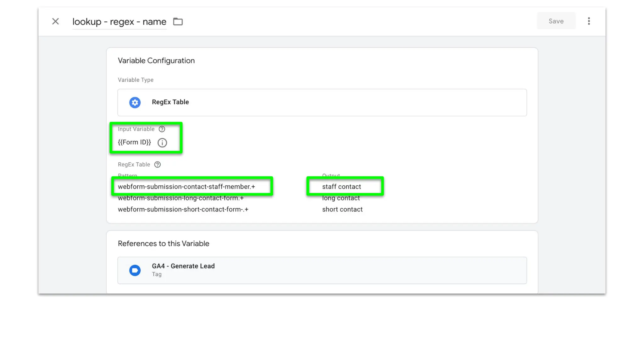Click the folder icon beside variable name
The width and height of the screenshot is (644, 362).
tap(178, 21)
